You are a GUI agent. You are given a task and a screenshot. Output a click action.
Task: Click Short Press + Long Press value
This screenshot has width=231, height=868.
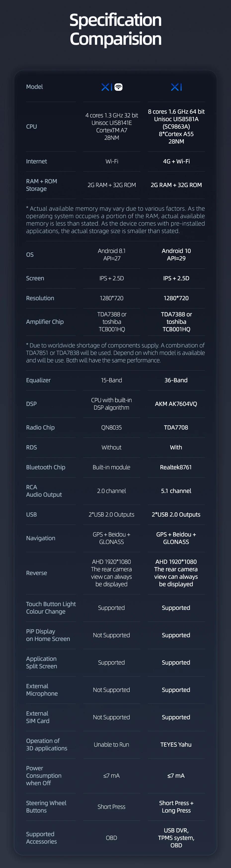point(176,806)
